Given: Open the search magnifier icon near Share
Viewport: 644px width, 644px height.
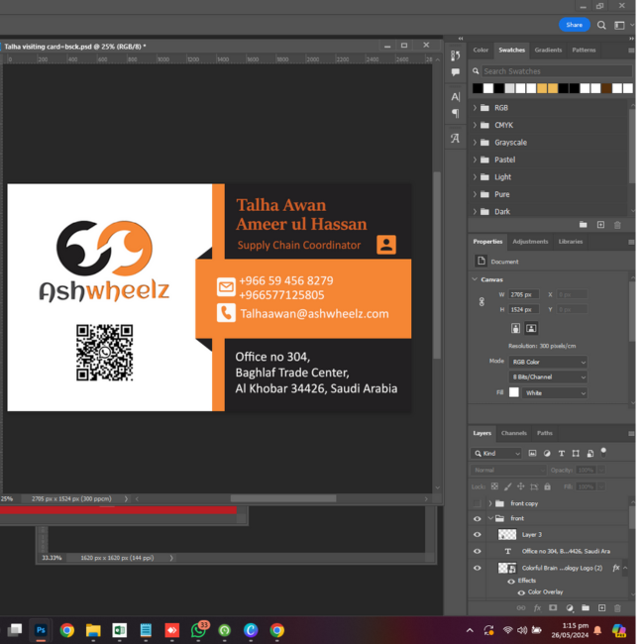Looking at the screenshot, I should click(601, 25).
